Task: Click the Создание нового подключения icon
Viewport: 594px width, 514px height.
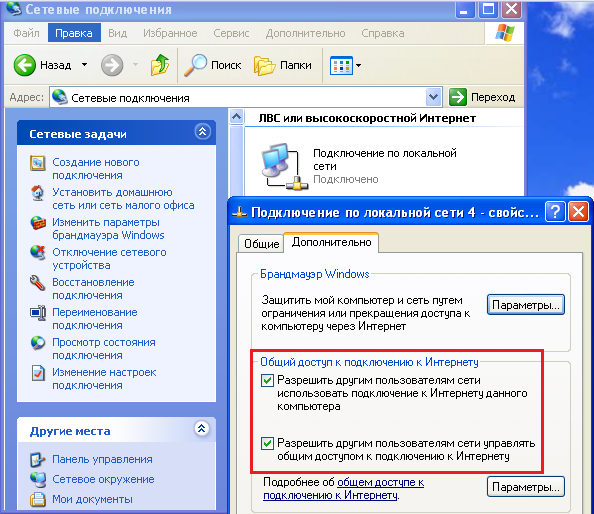Action: 38,163
